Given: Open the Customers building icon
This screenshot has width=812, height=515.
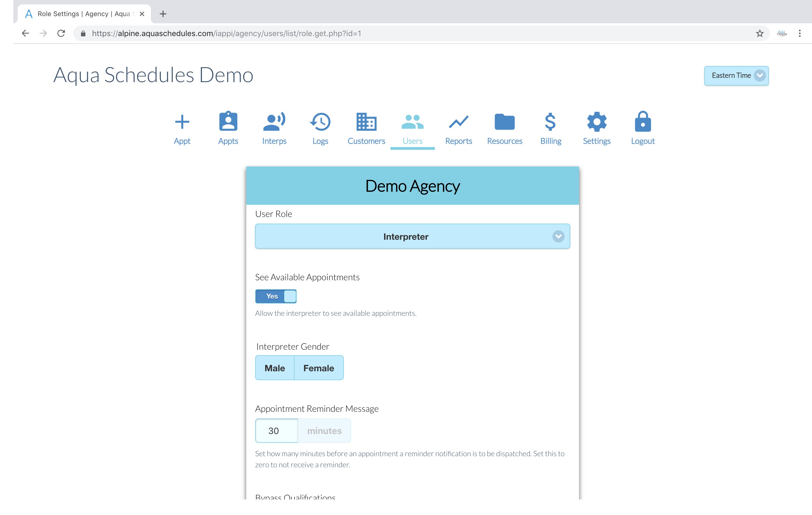Looking at the screenshot, I should [366, 122].
